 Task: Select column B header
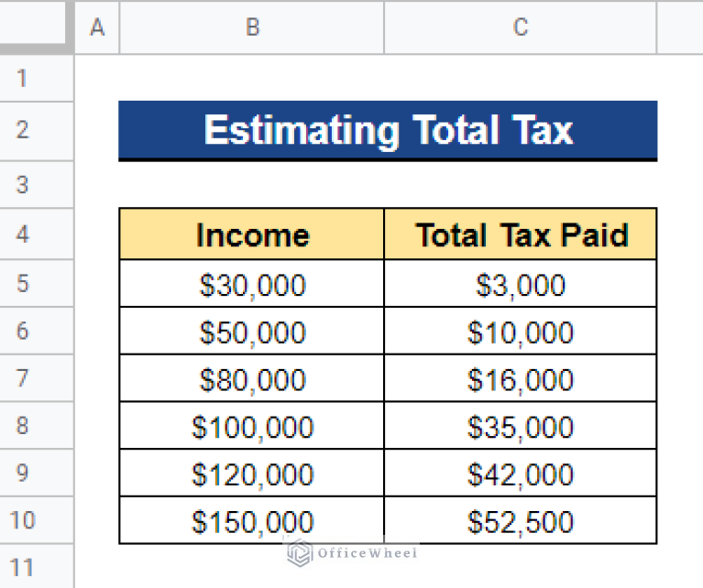pos(252,27)
